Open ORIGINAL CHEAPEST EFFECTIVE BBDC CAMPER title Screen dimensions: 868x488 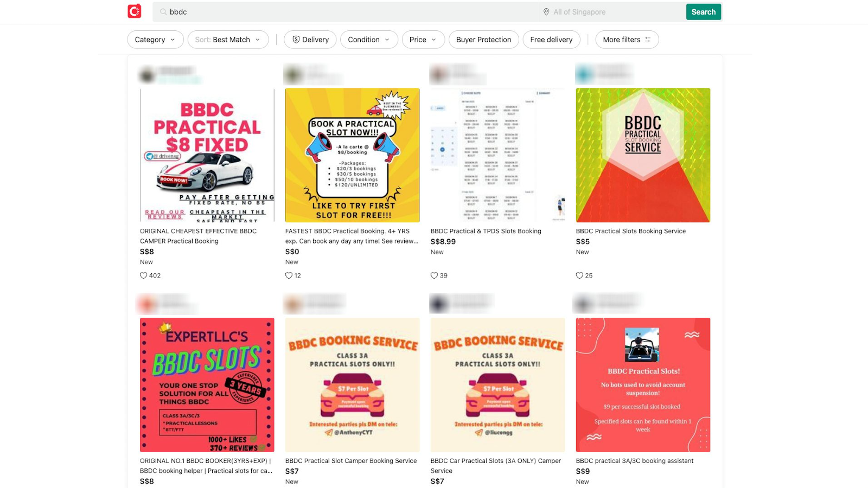click(x=198, y=236)
